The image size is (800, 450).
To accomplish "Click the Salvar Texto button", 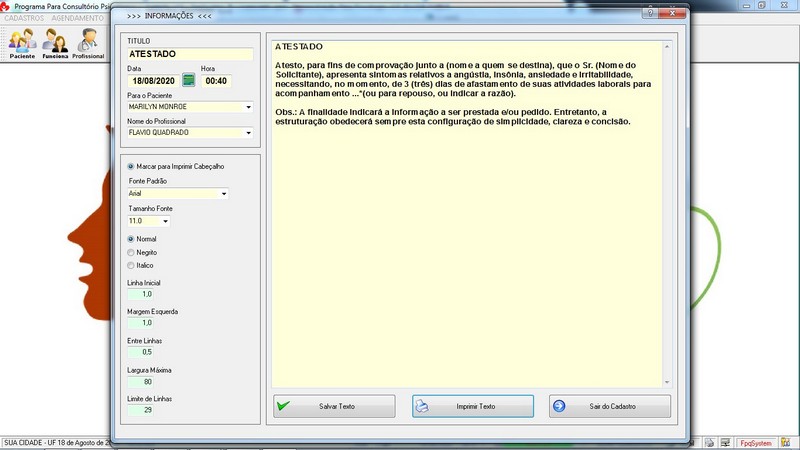I will tap(336, 407).
